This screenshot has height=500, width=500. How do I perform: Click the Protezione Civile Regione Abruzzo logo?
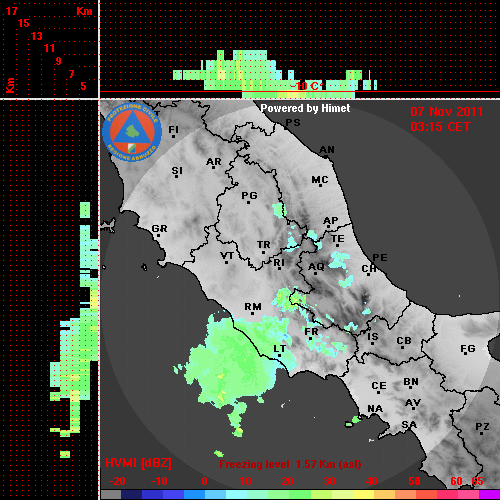[132, 132]
